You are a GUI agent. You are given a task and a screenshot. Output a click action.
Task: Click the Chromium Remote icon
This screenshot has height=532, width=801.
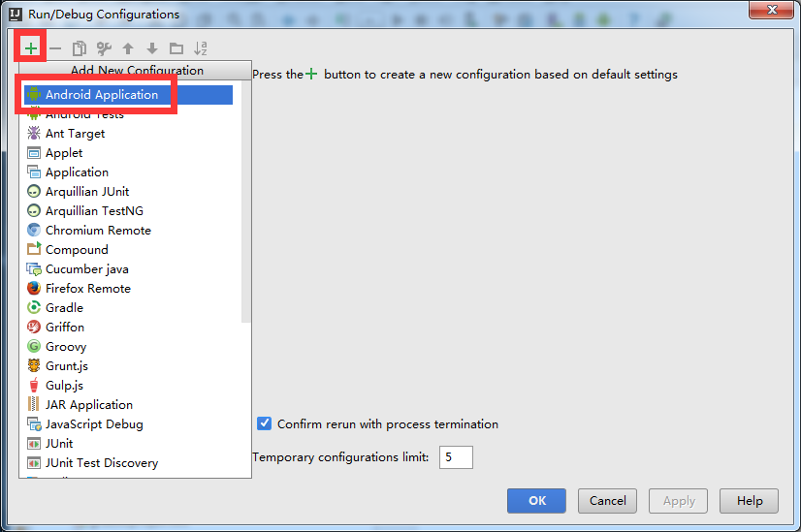(x=34, y=231)
